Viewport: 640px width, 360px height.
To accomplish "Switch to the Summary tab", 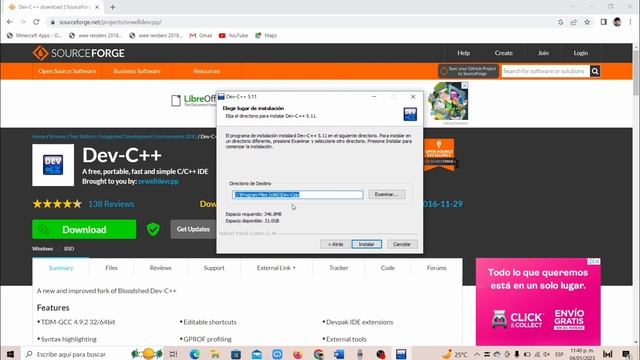I will click(x=61, y=268).
